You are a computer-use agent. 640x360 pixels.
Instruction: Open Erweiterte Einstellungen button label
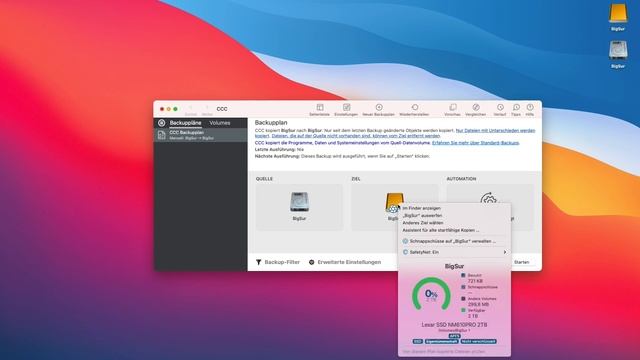pyautogui.click(x=349, y=262)
